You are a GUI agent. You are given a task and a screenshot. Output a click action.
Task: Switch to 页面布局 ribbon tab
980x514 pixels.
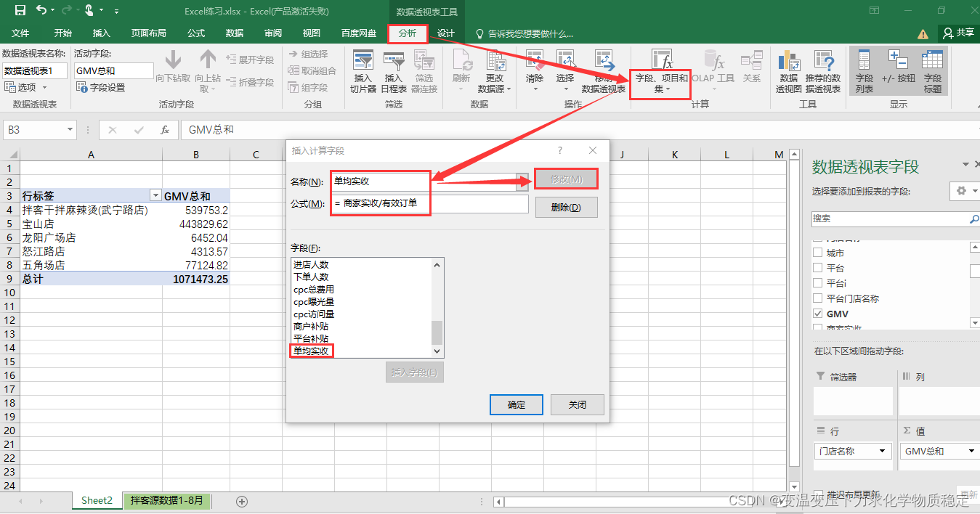[149, 33]
